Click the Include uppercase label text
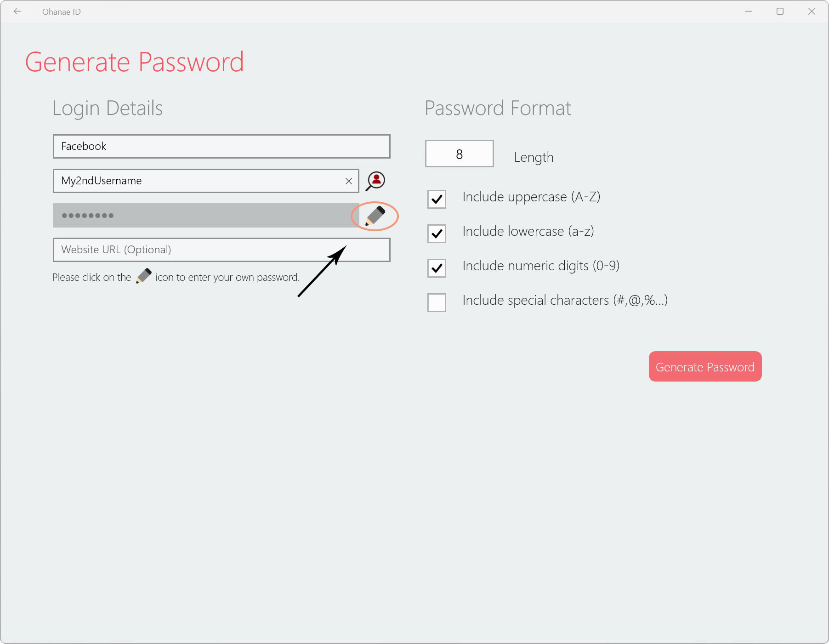This screenshot has width=829, height=644. [x=531, y=197]
